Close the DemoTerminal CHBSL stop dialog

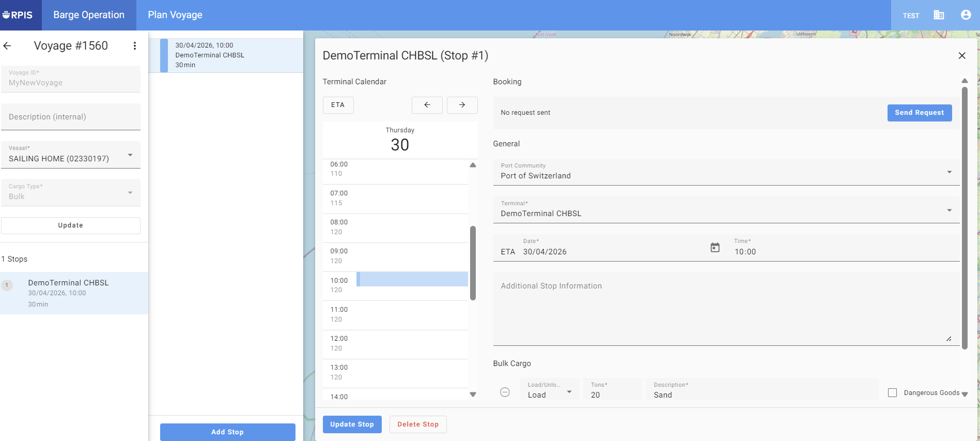tap(961, 56)
